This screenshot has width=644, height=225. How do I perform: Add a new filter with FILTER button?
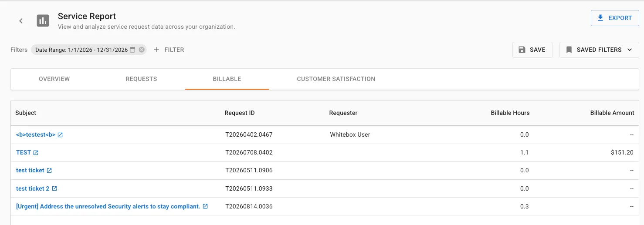(x=169, y=50)
